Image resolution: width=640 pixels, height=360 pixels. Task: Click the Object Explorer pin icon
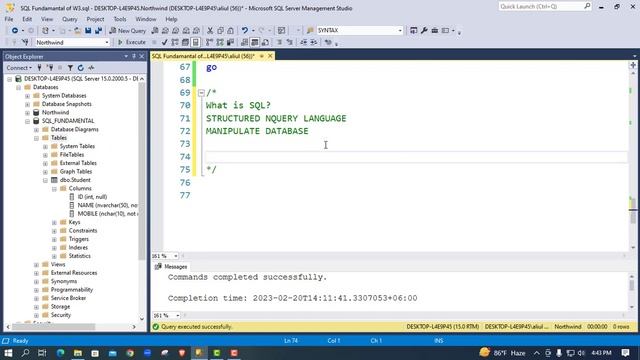click(x=134, y=56)
